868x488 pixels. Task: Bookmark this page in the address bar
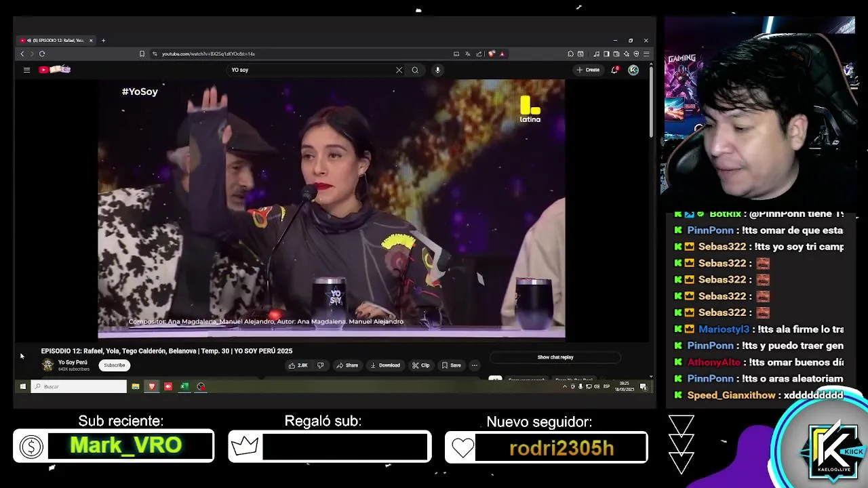[x=142, y=54]
